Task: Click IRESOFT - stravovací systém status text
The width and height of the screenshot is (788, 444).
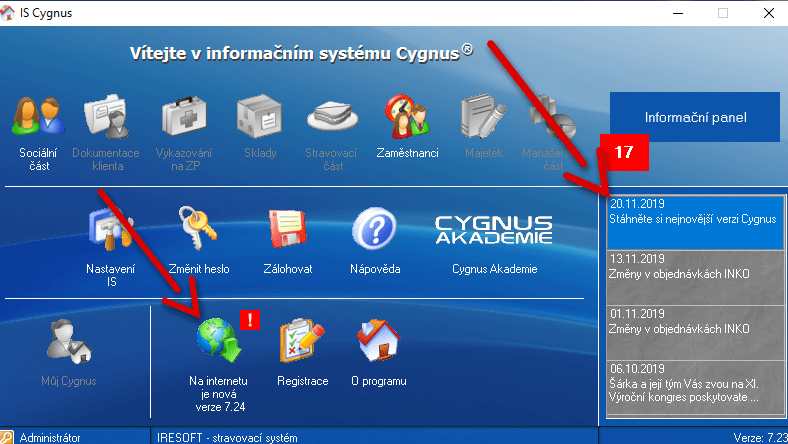Action: click(x=227, y=438)
